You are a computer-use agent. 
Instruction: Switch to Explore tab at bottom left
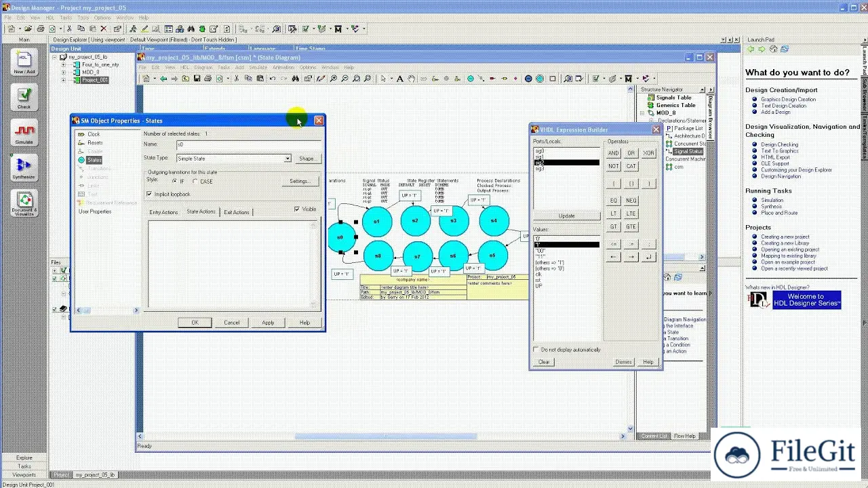coord(24,457)
